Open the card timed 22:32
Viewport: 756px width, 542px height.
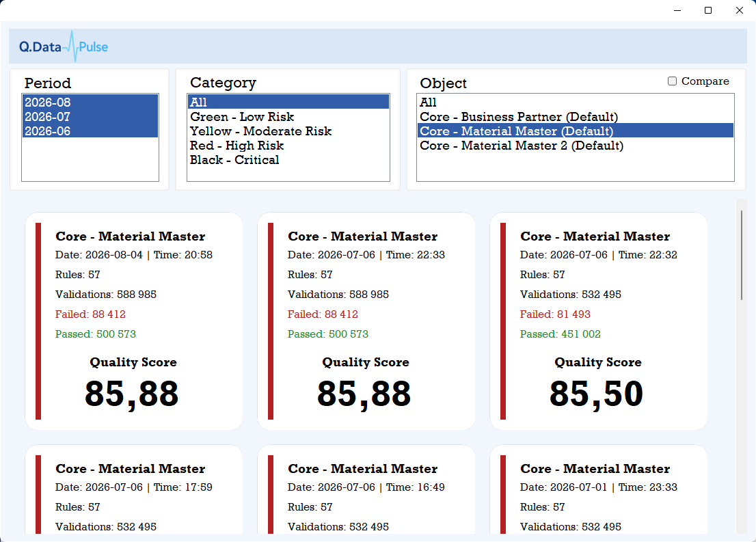[599, 321]
